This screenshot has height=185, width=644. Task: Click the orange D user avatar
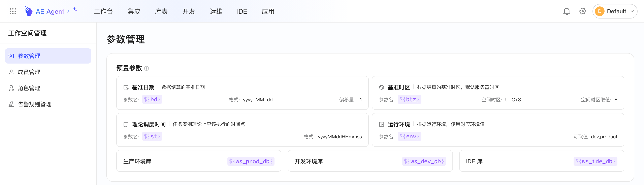[x=600, y=11]
